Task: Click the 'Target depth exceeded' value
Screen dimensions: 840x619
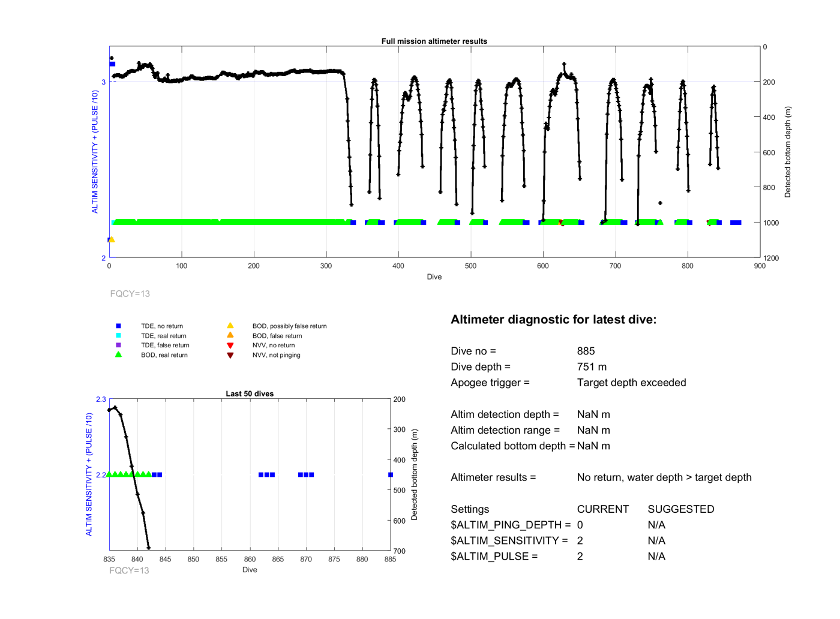Action: click(x=631, y=383)
